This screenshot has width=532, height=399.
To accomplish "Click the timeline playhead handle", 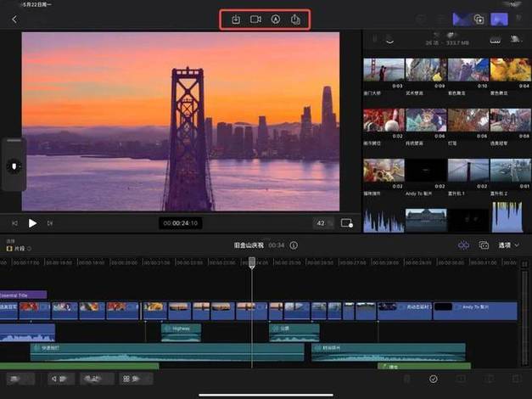I will (x=252, y=262).
